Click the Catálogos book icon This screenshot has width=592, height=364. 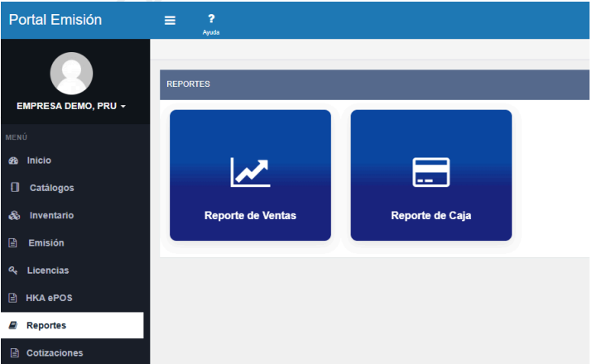pos(14,188)
